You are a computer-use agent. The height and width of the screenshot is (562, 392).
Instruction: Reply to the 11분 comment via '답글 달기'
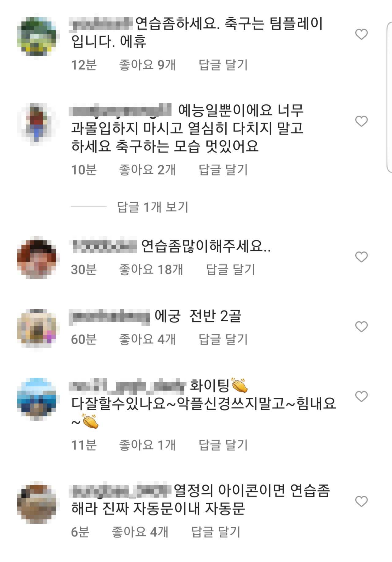click(223, 445)
